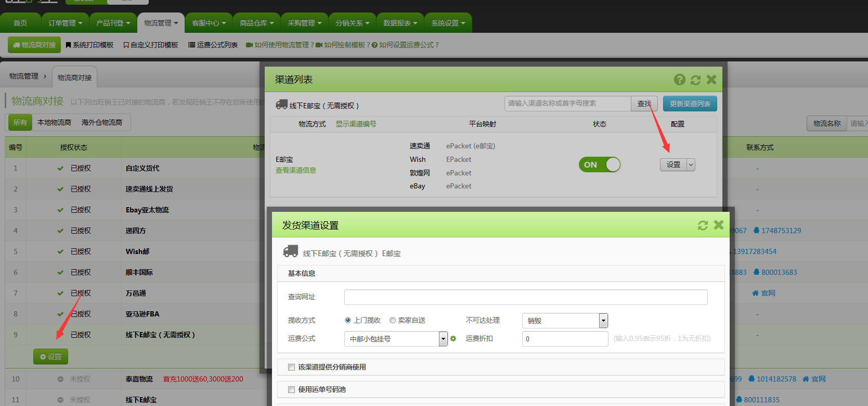The width and height of the screenshot is (868, 406).
Task: Click truck icon beside 线下E邮宝 in 渠道列表
Action: [x=281, y=105]
